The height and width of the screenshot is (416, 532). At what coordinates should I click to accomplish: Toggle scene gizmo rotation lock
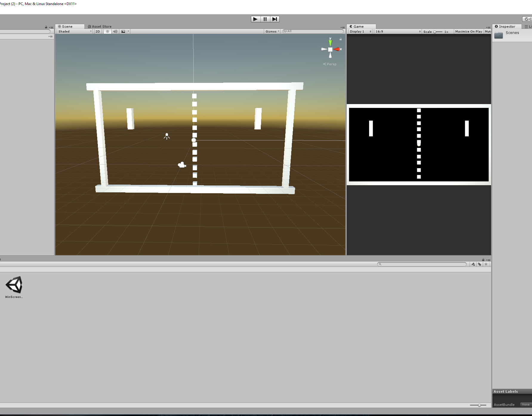340,39
